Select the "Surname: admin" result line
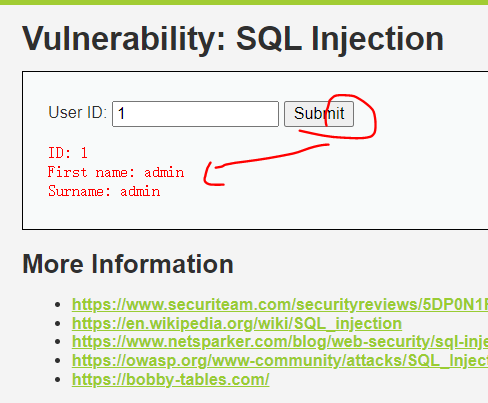This screenshot has height=403, width=488. coord(104,191)
